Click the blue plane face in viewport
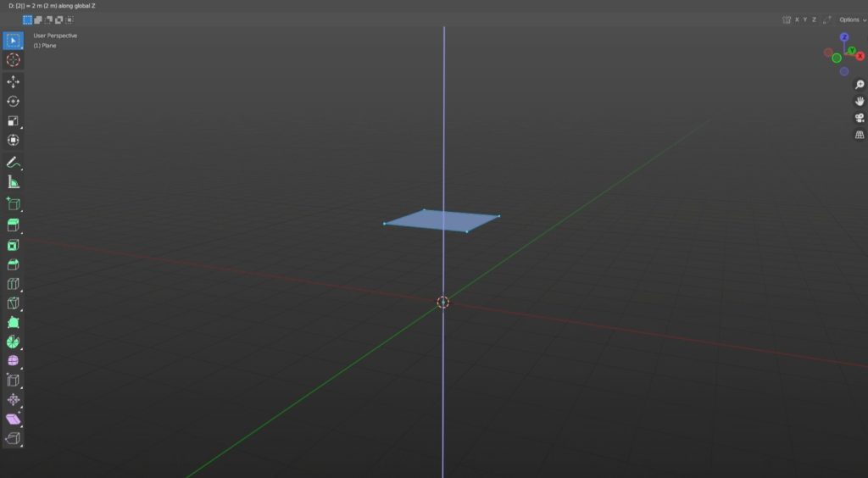Viewport: 868px width, 478px height. pos(441,220)
